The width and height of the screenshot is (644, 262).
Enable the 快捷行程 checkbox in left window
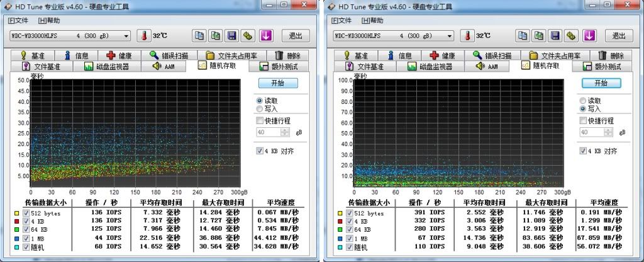pos(260,120)
